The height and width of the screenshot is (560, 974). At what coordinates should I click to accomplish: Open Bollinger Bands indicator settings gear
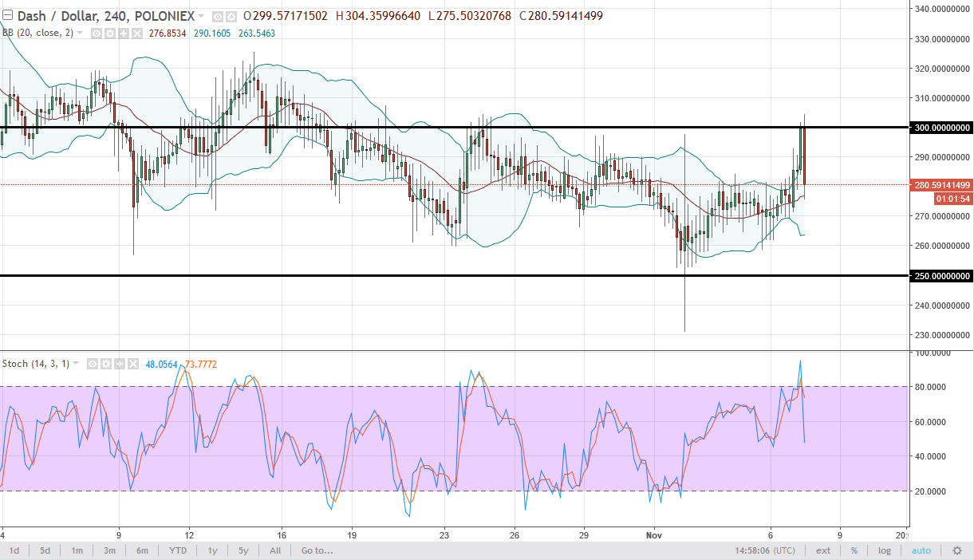tap(109, 33)
